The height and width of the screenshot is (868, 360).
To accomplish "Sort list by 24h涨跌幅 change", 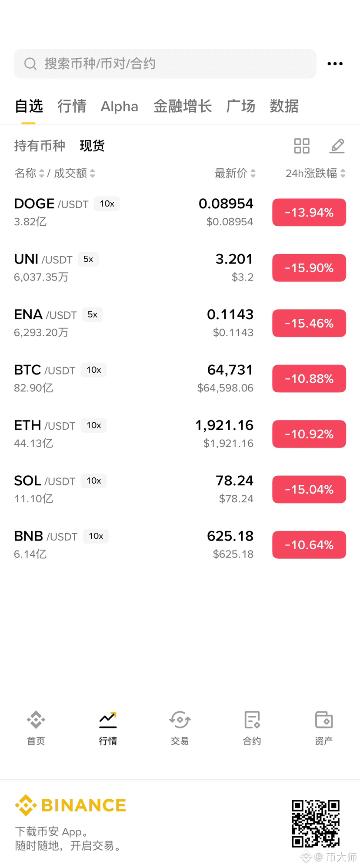I will (x=316, y=174).
